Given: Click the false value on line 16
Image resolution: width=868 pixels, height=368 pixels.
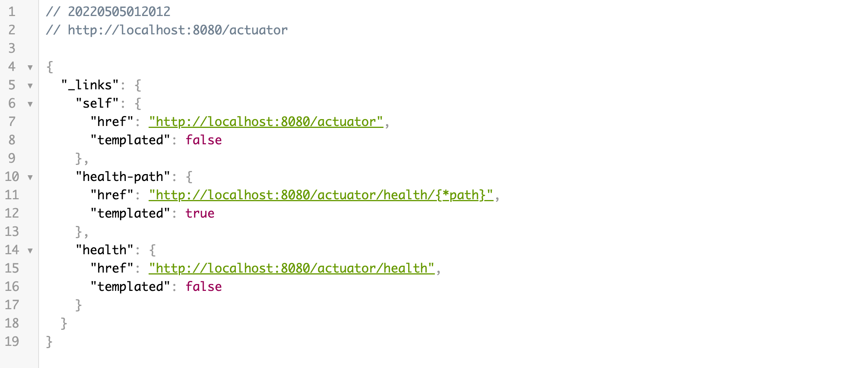Looking at the screenshot, I should [x=204, y=287].
